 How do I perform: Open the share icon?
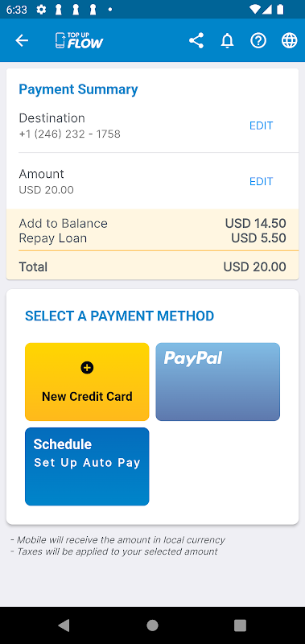coord(196,40)
